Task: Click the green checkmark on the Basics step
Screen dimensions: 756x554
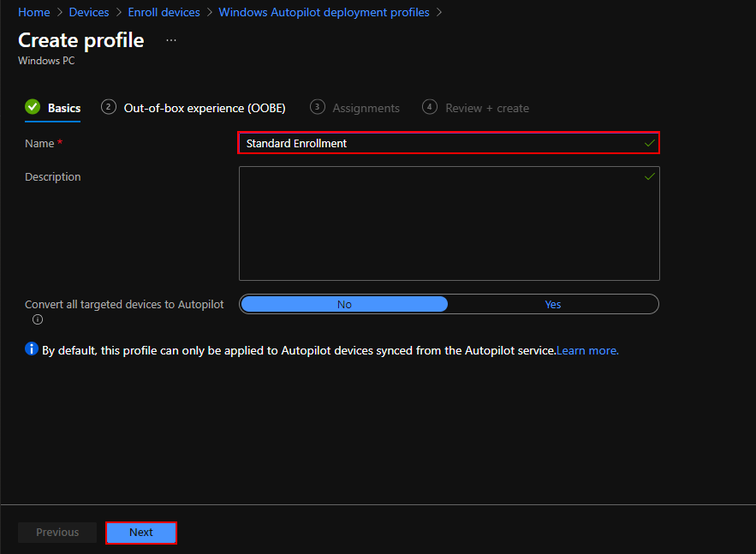Action: 32,107
